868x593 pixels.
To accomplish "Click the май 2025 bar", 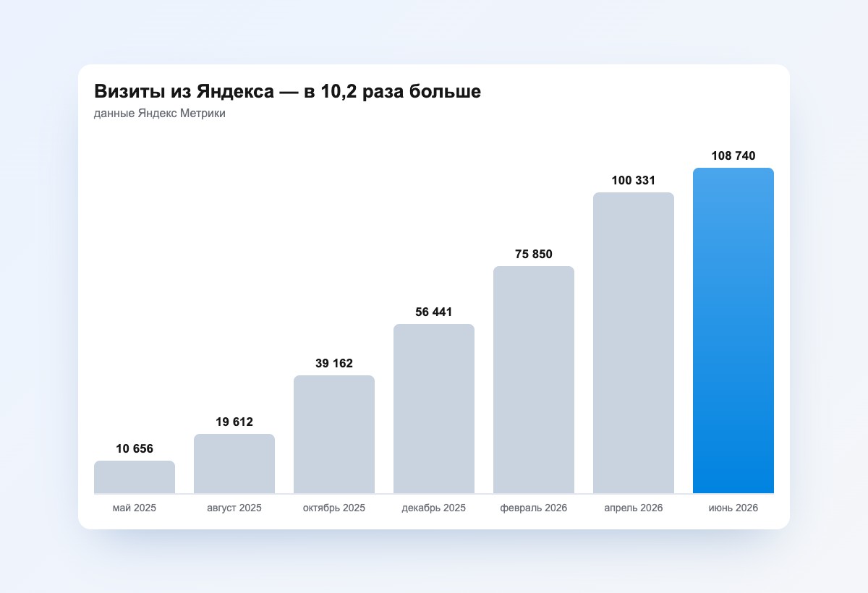I will 135,477.
